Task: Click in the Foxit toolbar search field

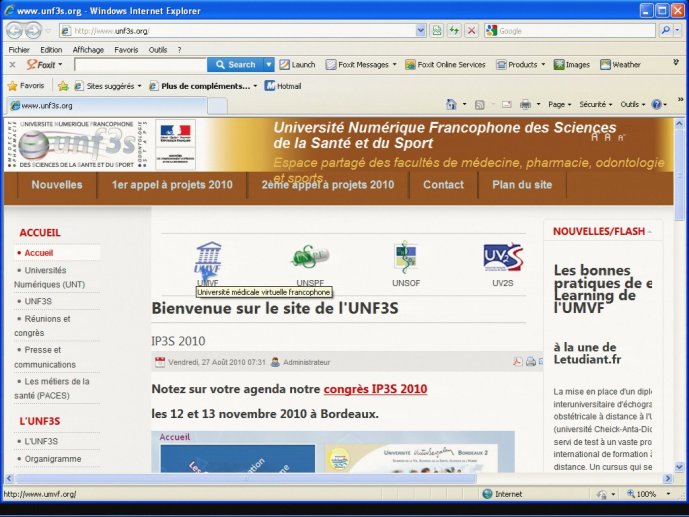Action: point(141,65)
